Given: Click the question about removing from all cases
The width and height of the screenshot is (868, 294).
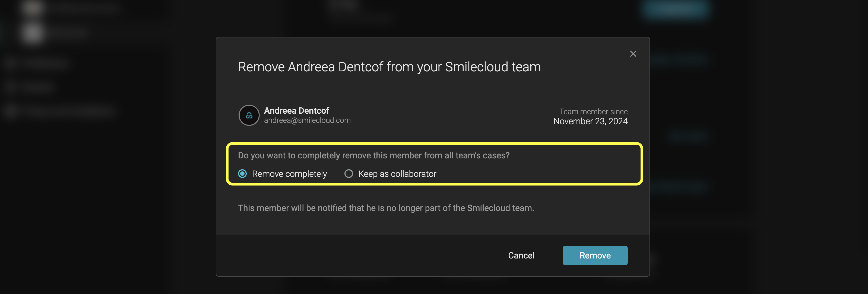Looking at the screenshot, I should (x=374, y=155).
